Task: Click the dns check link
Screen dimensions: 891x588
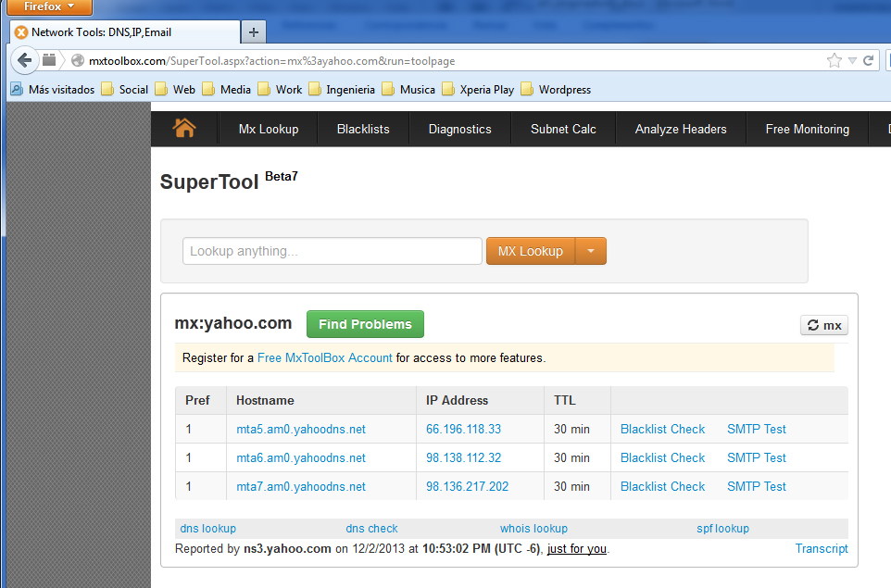Action: (371, 529)
